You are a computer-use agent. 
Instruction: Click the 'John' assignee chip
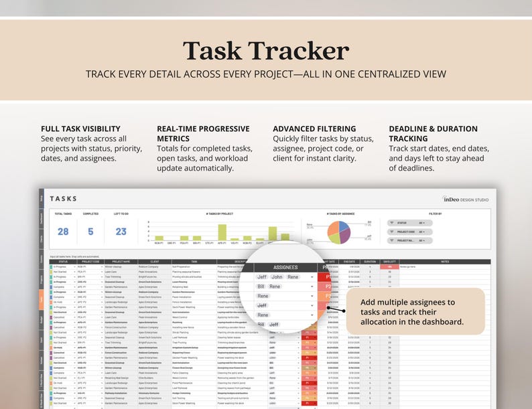pos(277,277)
